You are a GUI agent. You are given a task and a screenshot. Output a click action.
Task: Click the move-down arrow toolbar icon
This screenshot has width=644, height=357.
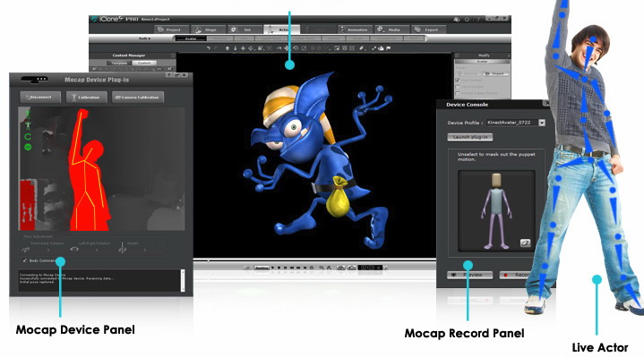tap(235, 48)
